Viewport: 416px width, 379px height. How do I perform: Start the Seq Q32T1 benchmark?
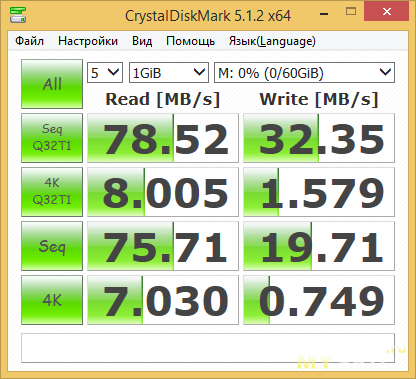pyautogui.click(x=52, y=138)
